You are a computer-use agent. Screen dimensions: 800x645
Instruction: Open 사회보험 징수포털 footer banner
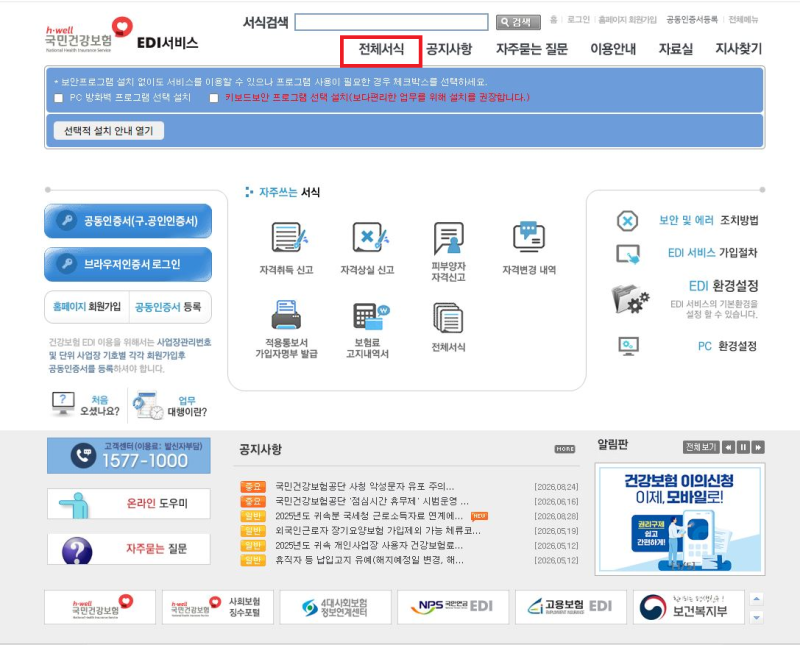tap(218, 607)
